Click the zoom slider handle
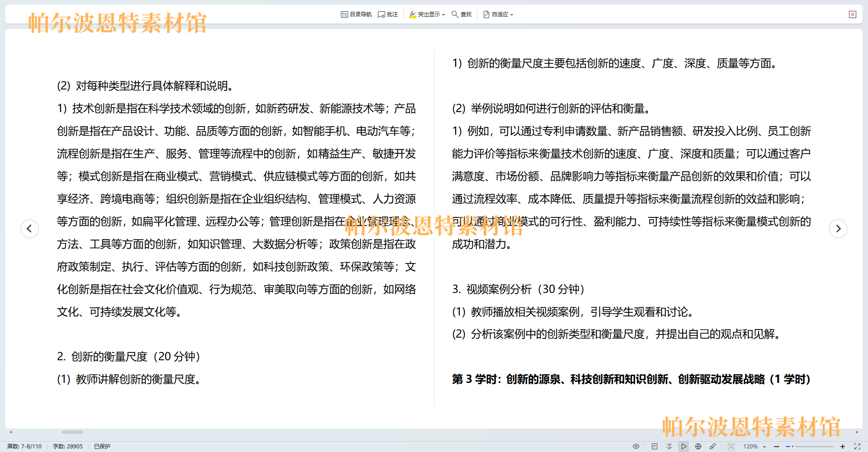 (x=793, y=446)
